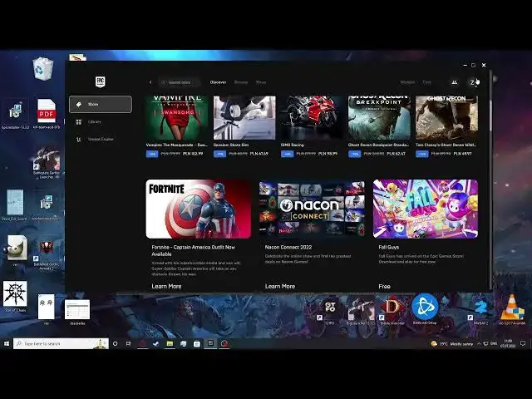Open Steam from the taskbar
Image resolution: width=532 pixels, height=399 pixels.
click(155, 343)
